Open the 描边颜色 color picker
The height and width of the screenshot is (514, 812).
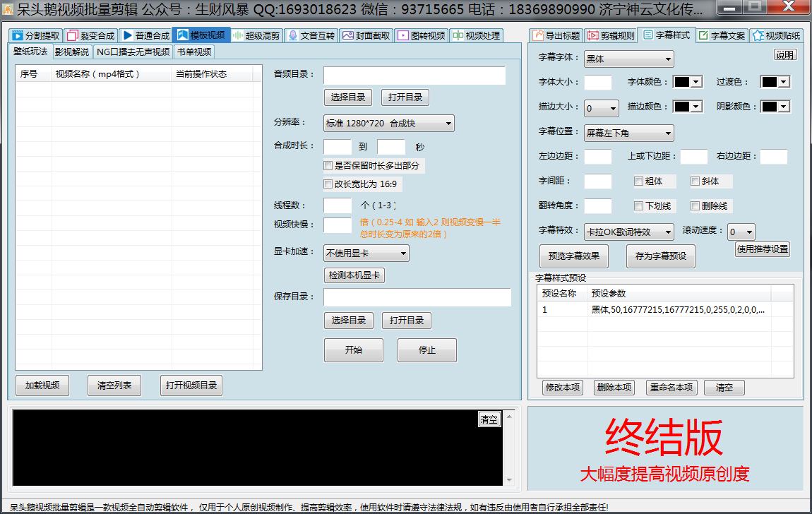tap(687, 107)
